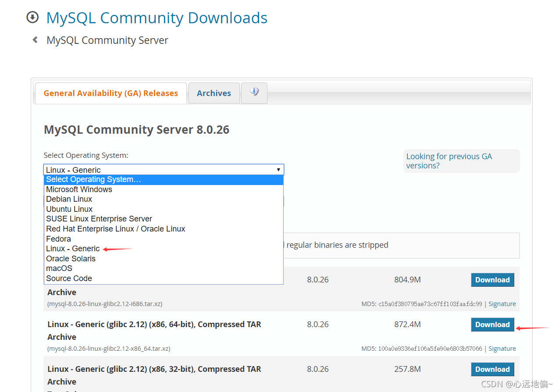The image size is (559, 392).
Task: Click the 257.8M file size text
Action: point(407,369)
